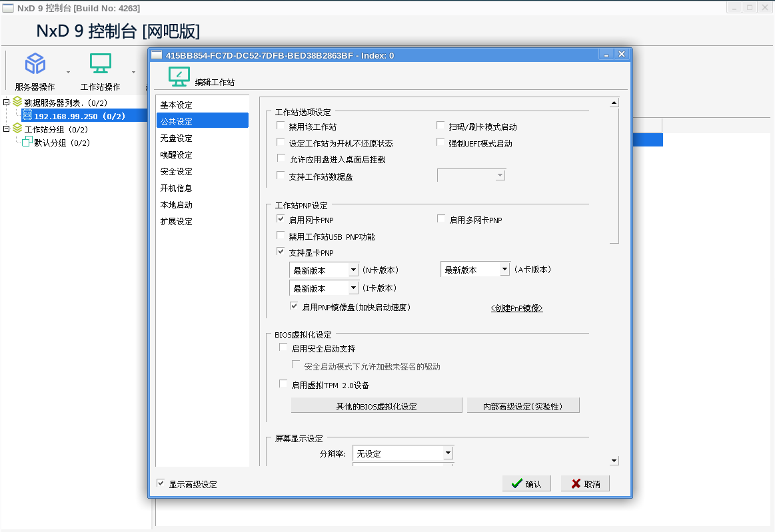Click the 创建PnP镜像 link
Screen dimensions: 775x532
(516, 308)
